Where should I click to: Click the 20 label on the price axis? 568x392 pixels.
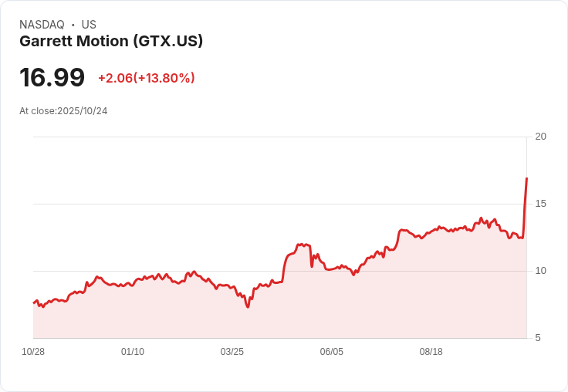click(541, 137)
